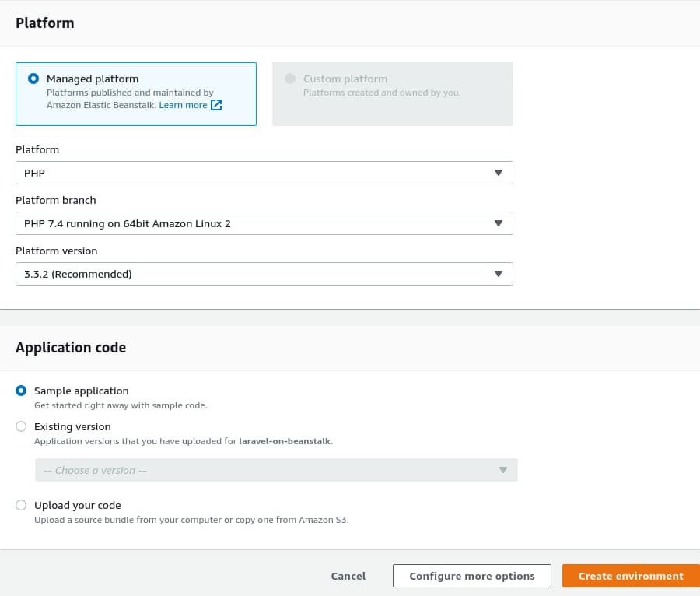
Task: Open the Platform dropdown showing PHP
Action: click(x=264, y=172)
